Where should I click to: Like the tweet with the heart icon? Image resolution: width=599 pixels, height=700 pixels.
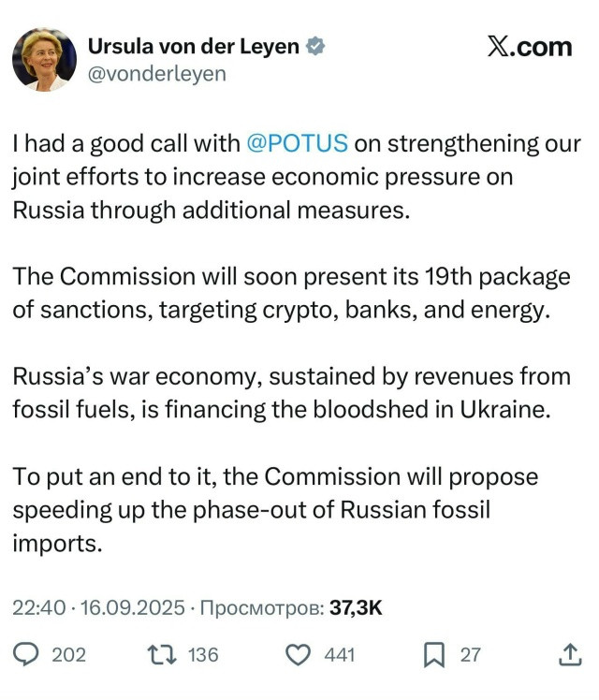pyautogui.click(x=298, y=655)
